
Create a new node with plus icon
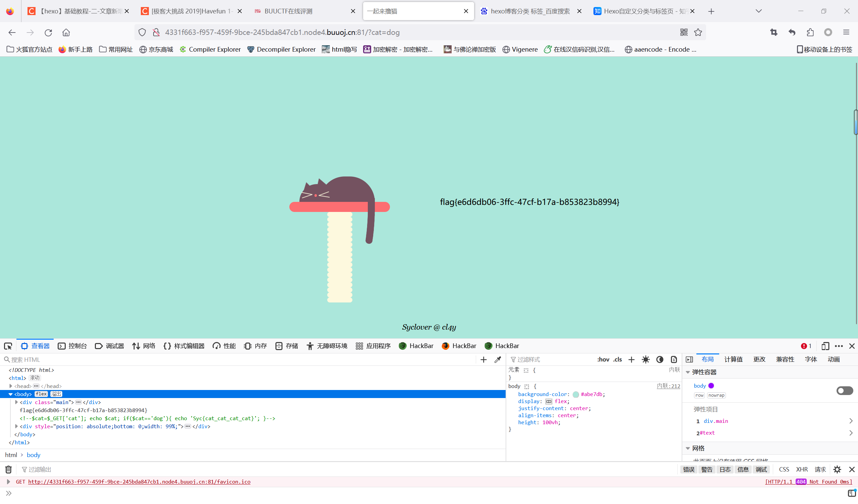(483, 359)
